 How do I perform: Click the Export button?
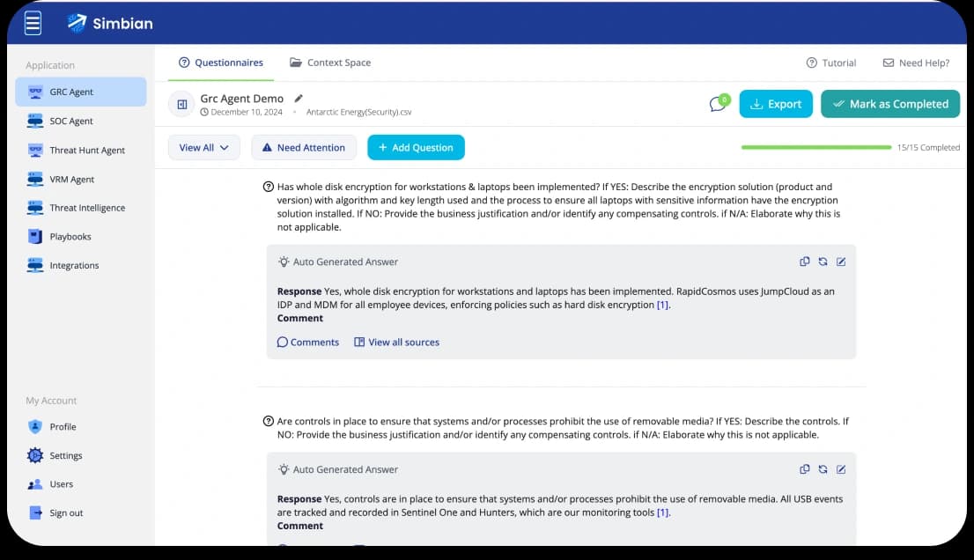(775, 103)
